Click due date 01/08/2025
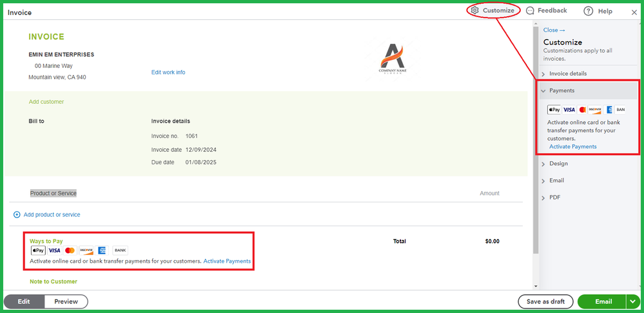This screenshot has height=313, width=644. pyautogui.click(x=201, y=163)
